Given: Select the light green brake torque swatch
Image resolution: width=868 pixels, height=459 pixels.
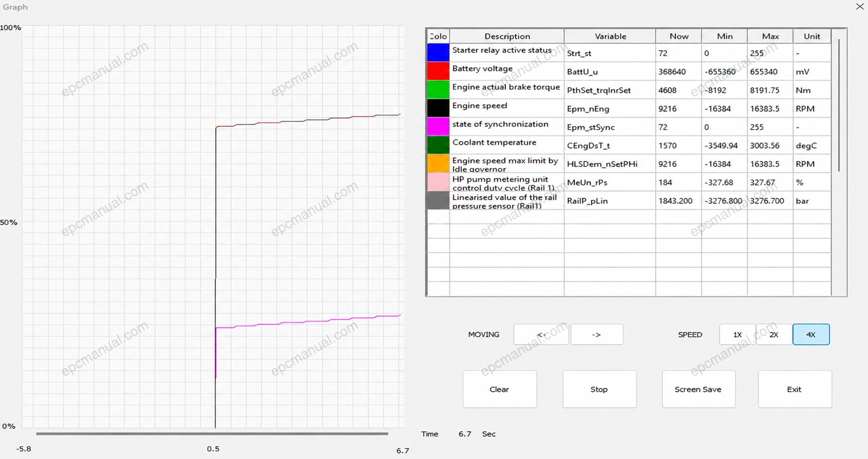Looking at the screenshot, I should tap(438, 90).
